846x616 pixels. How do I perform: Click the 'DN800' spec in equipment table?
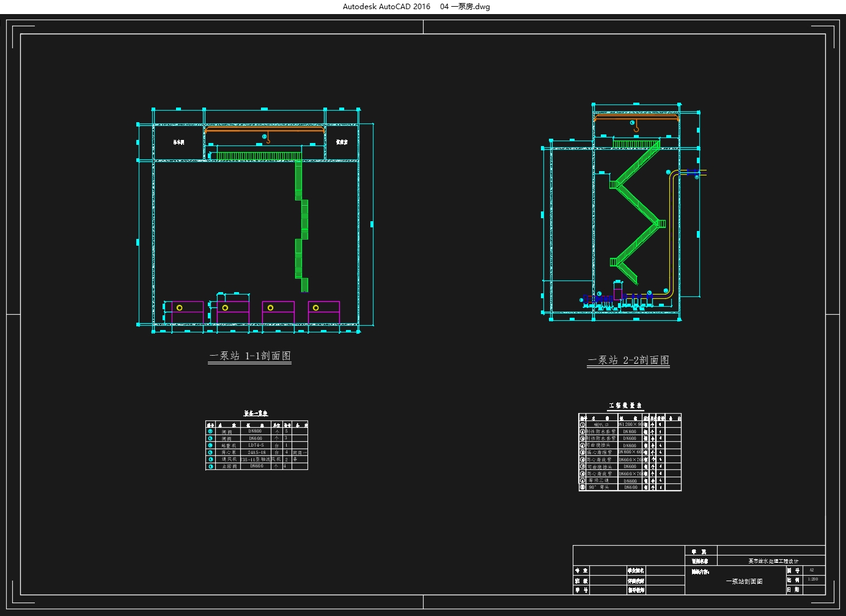(255, 431)
